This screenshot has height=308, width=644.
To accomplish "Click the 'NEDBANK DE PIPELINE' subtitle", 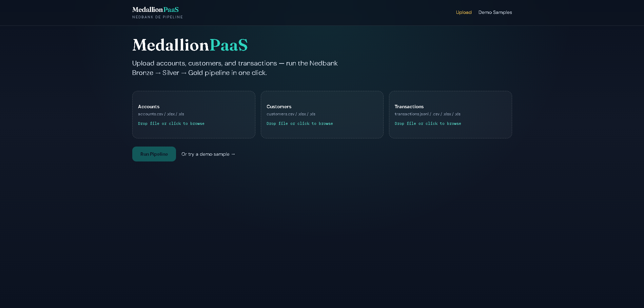I will click(x=158, y=17).
